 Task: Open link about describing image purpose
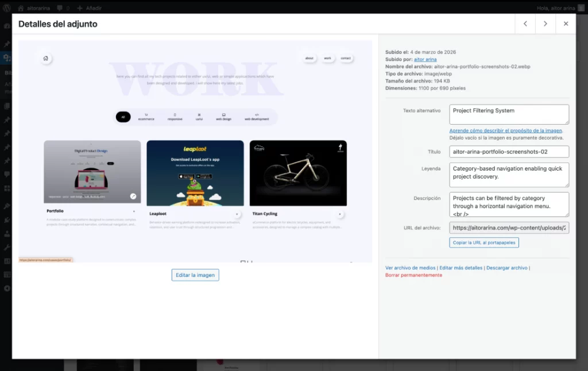505,131
